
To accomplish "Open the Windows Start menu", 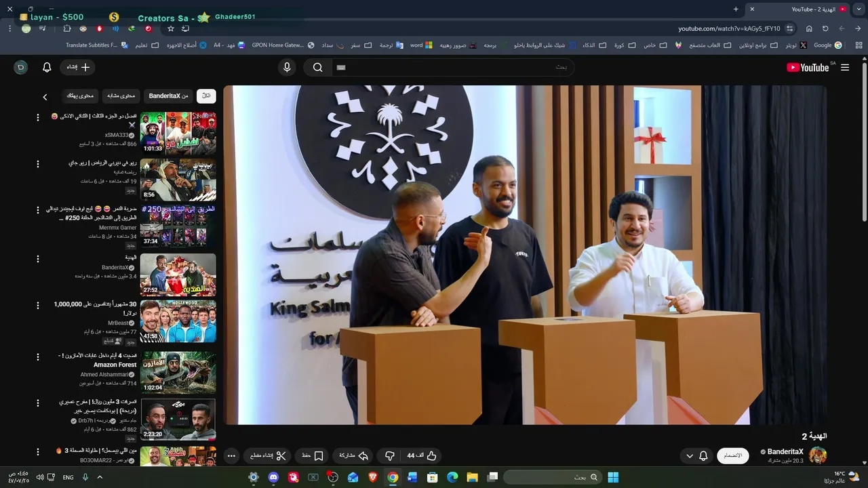I will [x=613, y=477].
